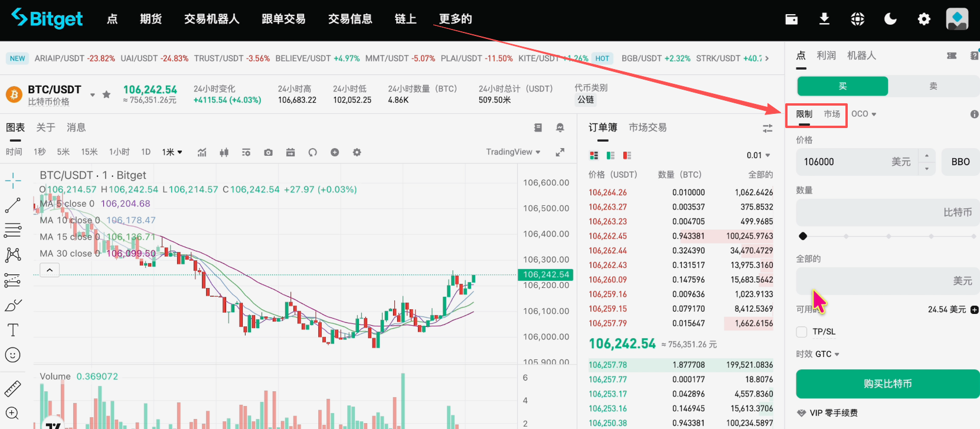Click the green buy Bitcoin button
The width and height of the screenshot is (980, 429).
pyautogui.click(x=887, y=384)
